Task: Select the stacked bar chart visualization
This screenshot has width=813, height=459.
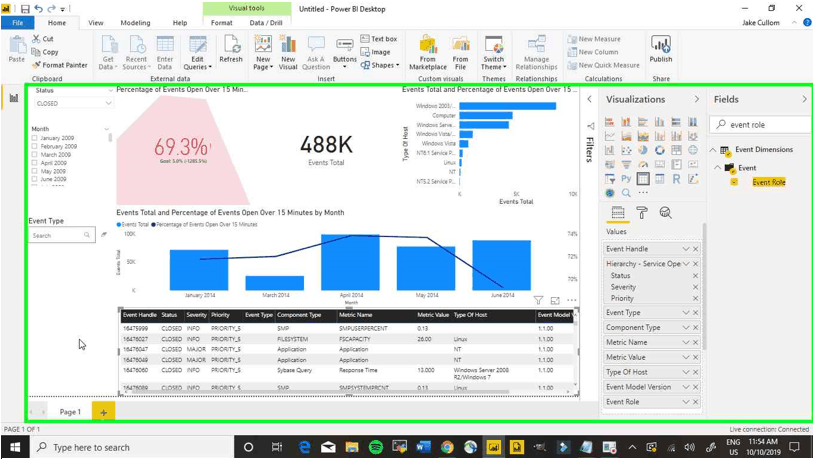Action: point(609,122)
